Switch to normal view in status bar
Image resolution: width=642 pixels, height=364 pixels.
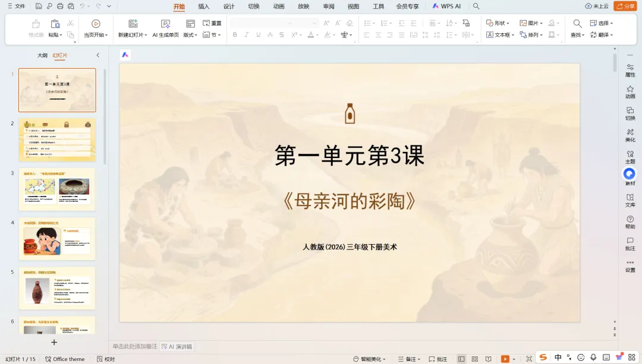(x=461, y=359)
